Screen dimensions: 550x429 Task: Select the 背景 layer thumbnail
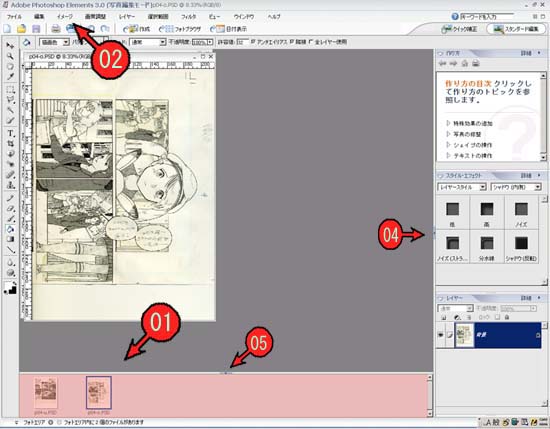click(464, 335)
